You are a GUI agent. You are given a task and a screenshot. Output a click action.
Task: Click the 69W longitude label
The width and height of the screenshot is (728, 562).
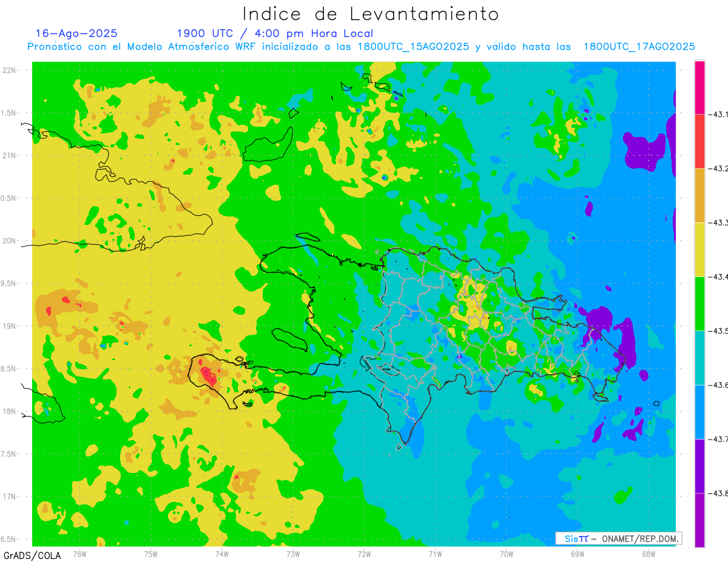click(x=578, y=554)
